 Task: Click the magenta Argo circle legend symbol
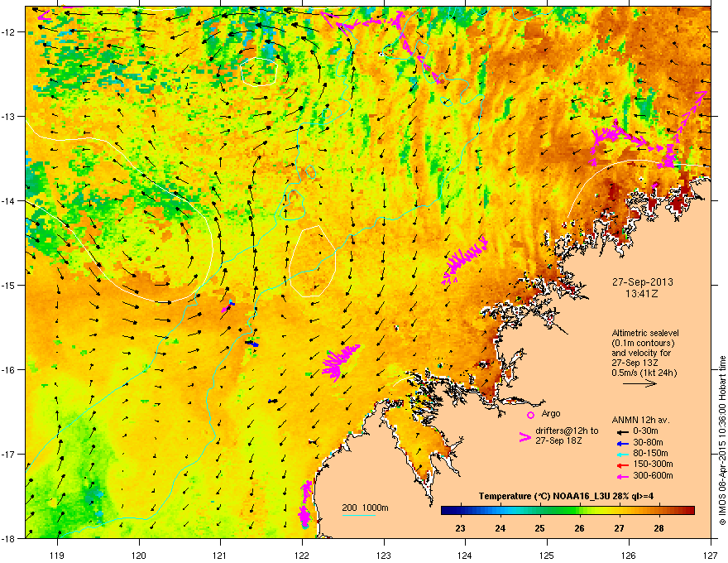click(530, 415)
